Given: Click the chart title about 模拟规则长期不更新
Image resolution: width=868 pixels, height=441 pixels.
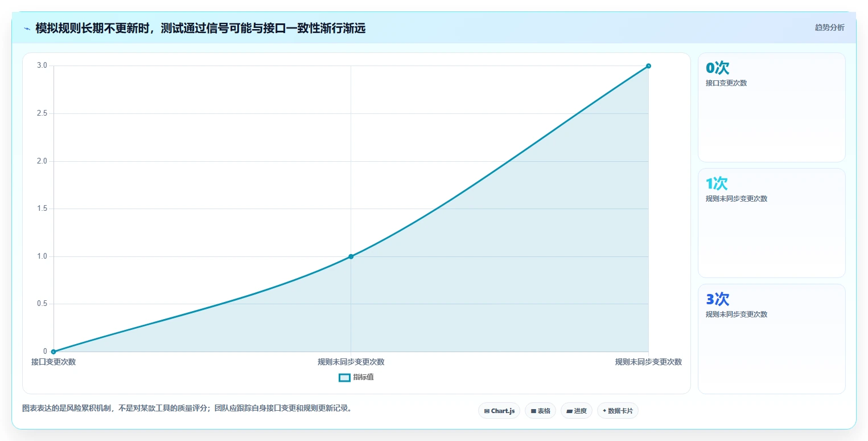Looking at the screenshot, I should pos(200,28).
